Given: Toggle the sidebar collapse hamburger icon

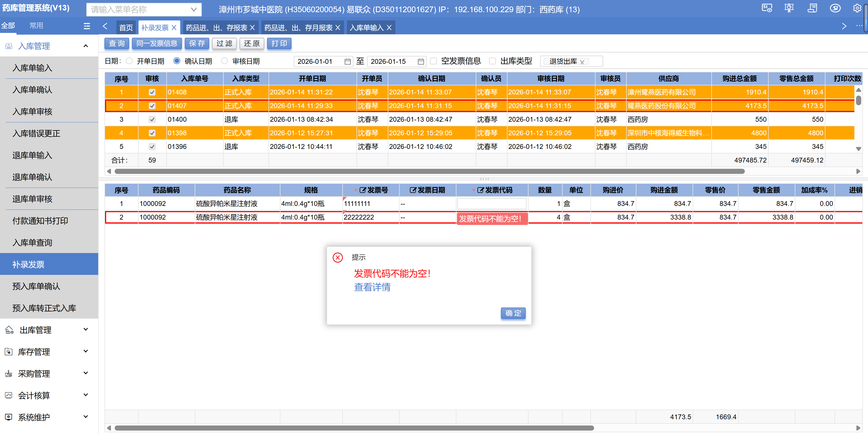Looking at the screenshot, I should pyautogui.click(x=87, y=26).
